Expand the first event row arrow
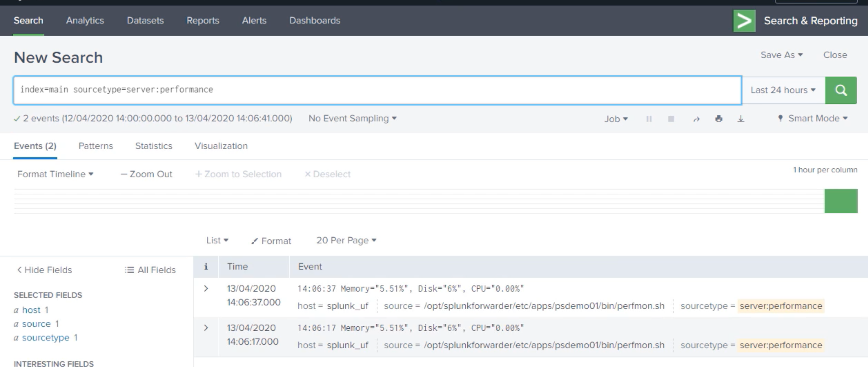868x367 pixels. point(206,288)
